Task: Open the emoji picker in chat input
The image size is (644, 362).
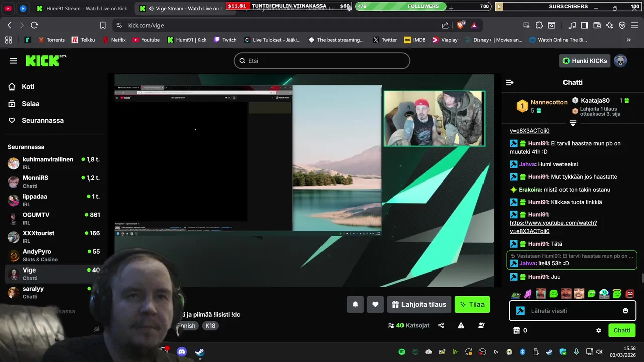Action: (625, 311)
